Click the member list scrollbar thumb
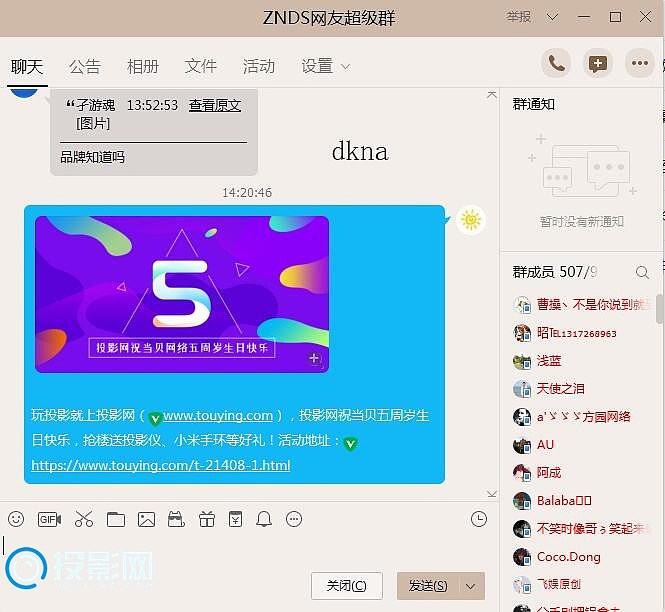 [x=660, y=309]
